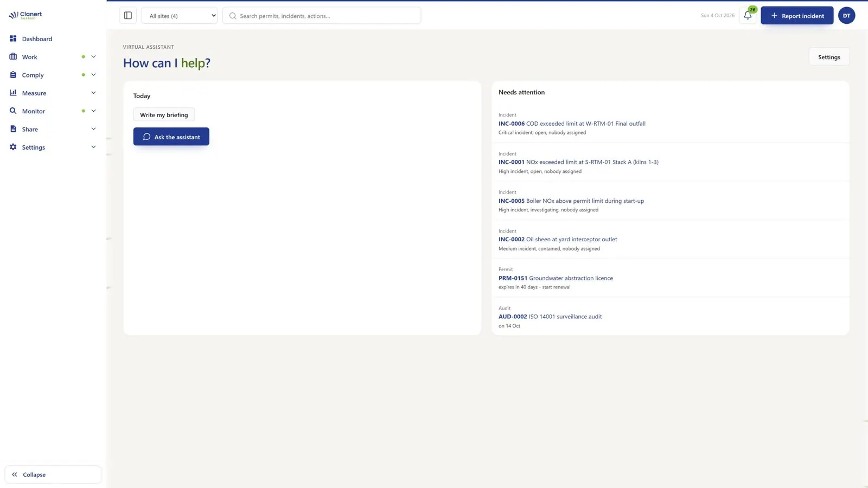Go to Dashboard in sidebar
868x488 pixels.
37,39
